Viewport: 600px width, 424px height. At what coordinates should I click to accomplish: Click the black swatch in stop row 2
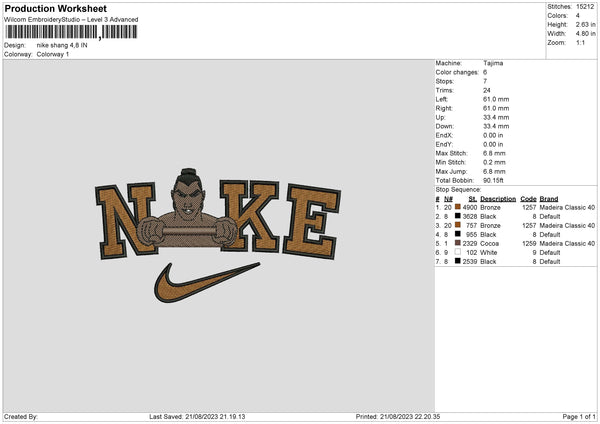tap(457, 216)
